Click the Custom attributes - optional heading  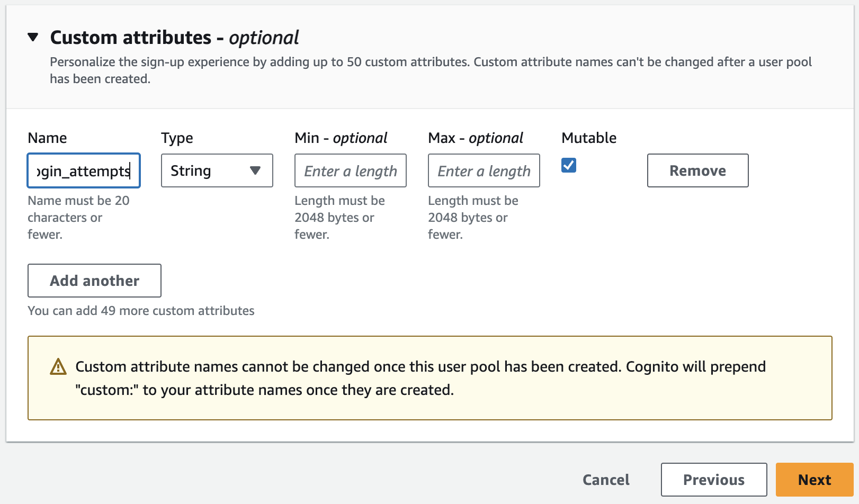pyautogui.click(x=174, y=37)
